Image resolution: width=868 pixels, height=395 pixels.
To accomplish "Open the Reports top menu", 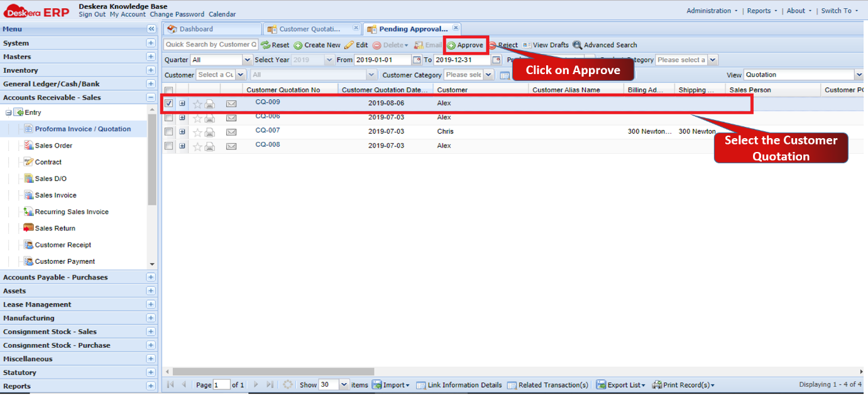I will (x=762, y=11).
